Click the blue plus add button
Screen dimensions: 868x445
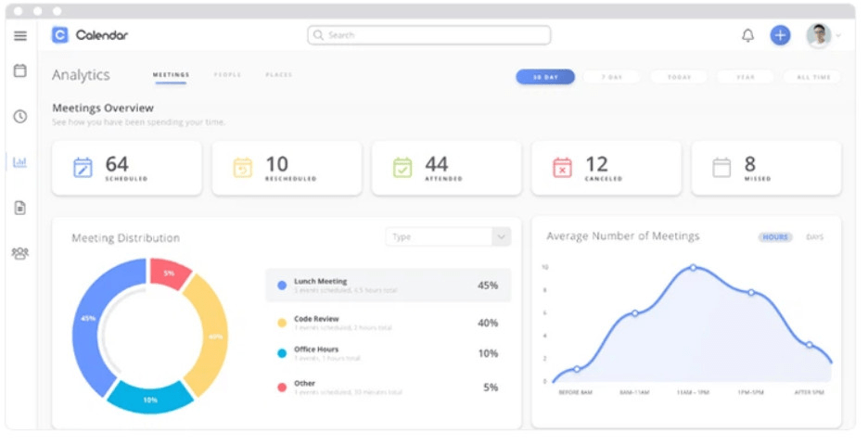click(x=780, y=36)
